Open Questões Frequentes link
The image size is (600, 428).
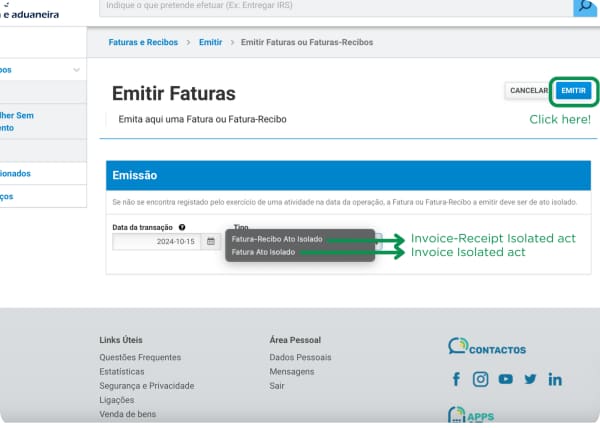pyautogui.click(x=140, y=357)
